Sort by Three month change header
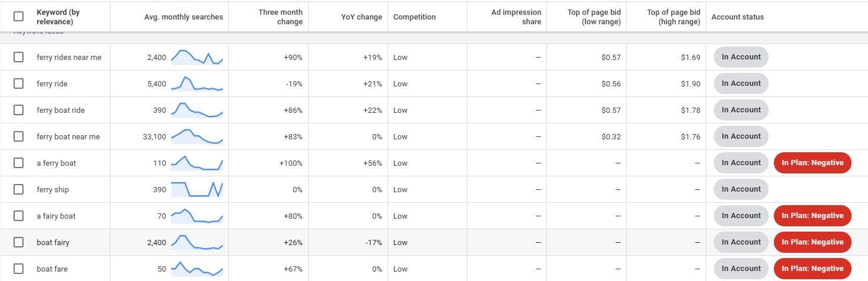This screenshot has width=868, height=281. point(281,17)
